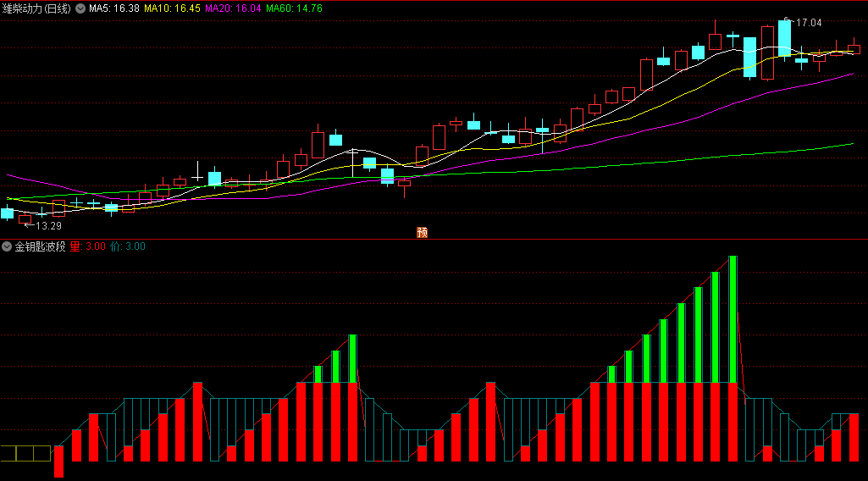Select the MA5: 16.38 label
This screenshot has width=868, height=481.
coord(114,8)
